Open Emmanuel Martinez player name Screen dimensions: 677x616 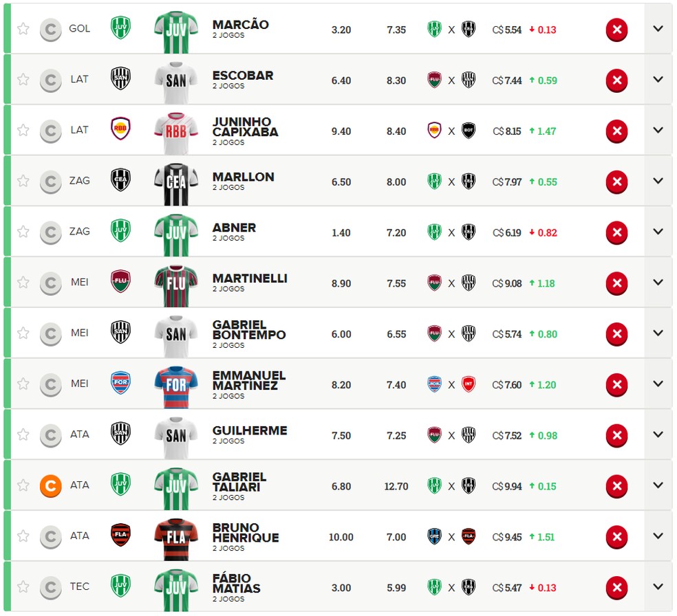(249, 380)
